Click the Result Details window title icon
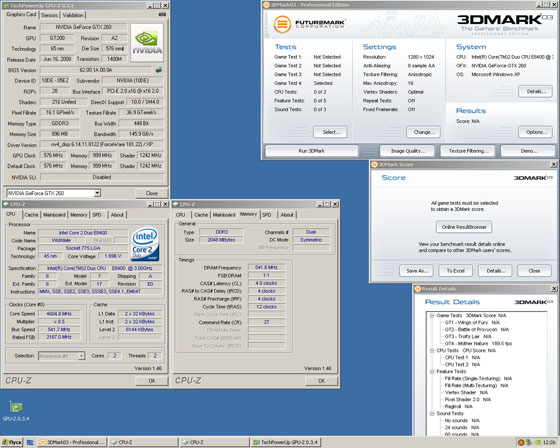Image resolution: width=560 pixels, height=448 pixels. (418, 288)
